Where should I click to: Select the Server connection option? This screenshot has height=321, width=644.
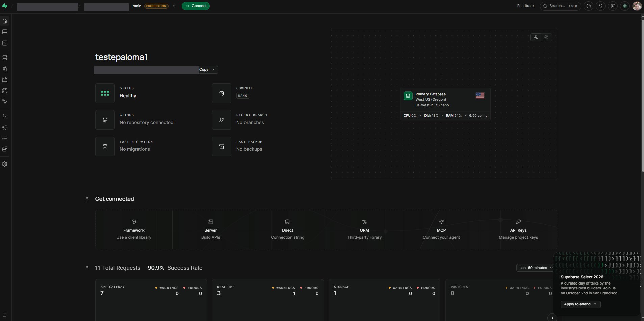(x=211, y=230)
